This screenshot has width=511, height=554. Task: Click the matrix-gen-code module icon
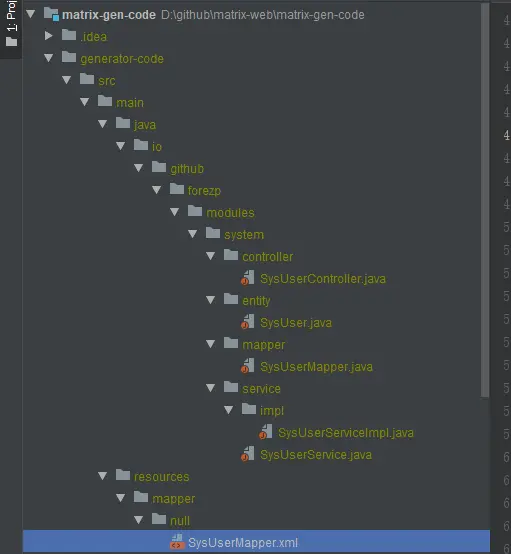[51, 14]
